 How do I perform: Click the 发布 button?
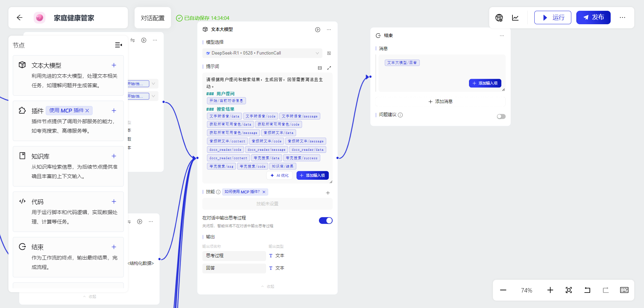pos(593,18)
